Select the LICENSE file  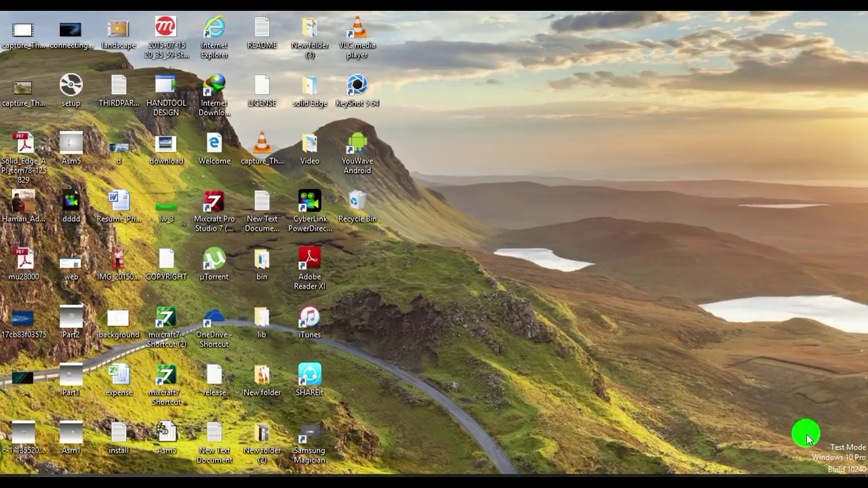pos(262,91)
